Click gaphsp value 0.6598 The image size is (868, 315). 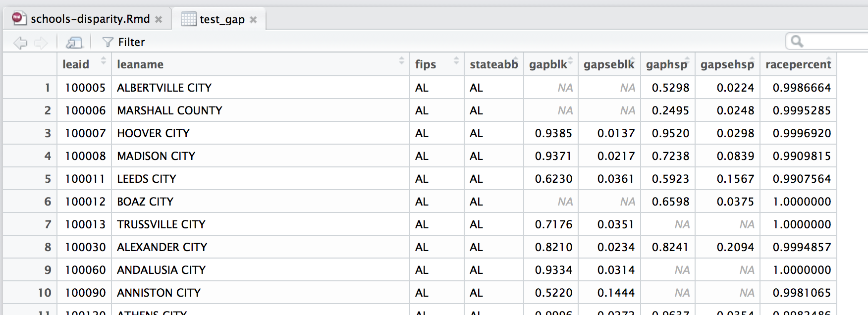670,202
